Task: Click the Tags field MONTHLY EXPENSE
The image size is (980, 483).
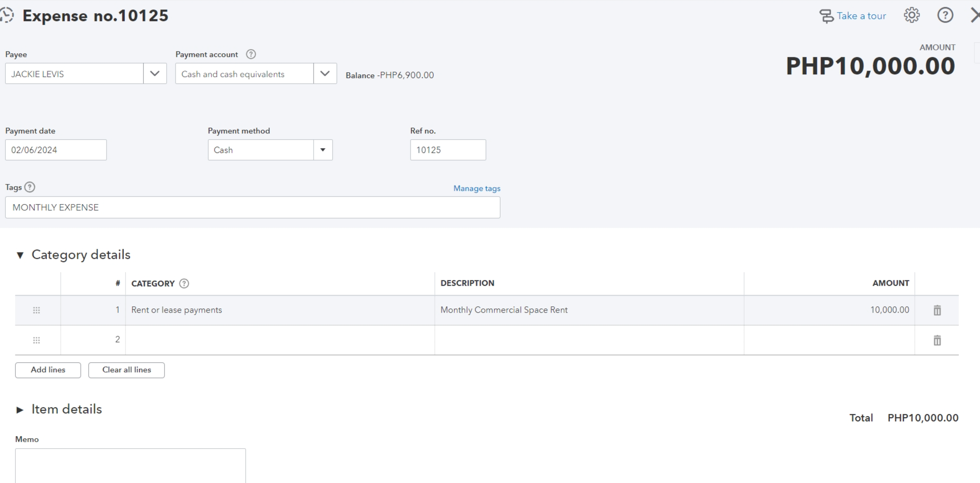Action: coord(252,208)
